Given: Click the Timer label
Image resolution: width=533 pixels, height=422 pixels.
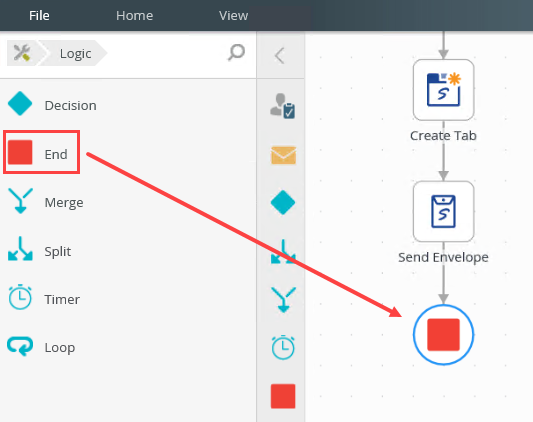Looking at the screenshot, I should pos(62,300).
